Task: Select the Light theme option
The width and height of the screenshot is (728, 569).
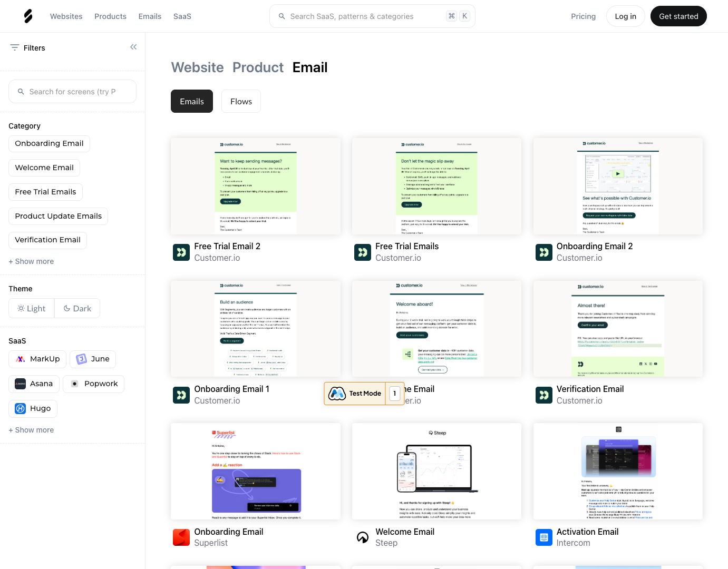Action: pos(31,308)
